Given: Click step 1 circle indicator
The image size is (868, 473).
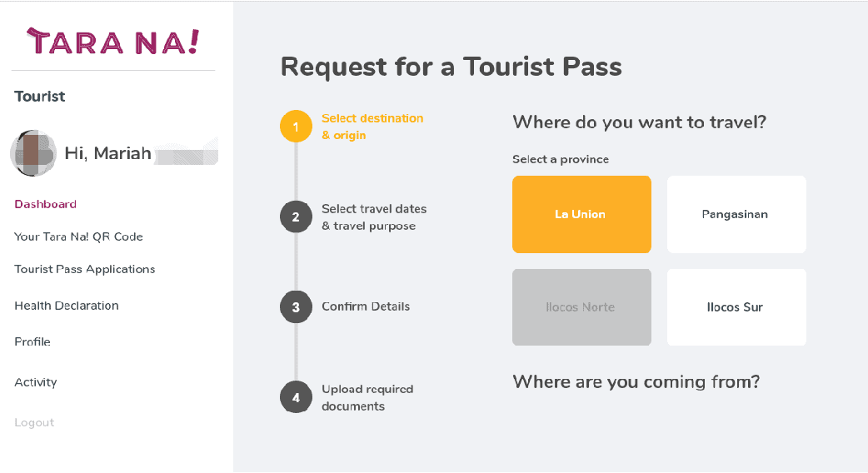Looking at the screenshot, I should coord(296,127).
